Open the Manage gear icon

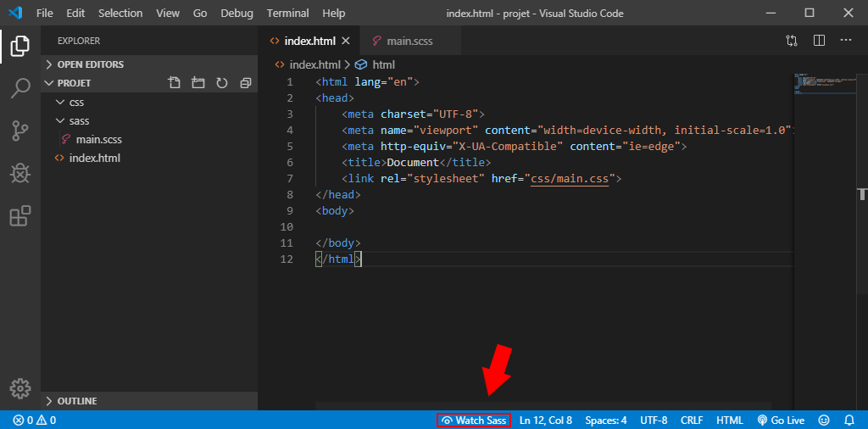[20, 388]
